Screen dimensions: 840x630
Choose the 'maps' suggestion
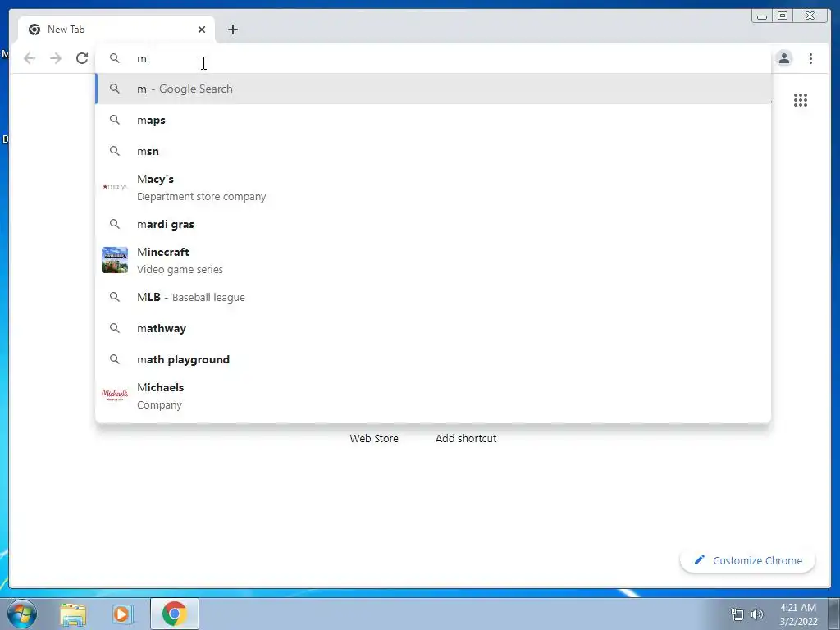click(433, 120)
